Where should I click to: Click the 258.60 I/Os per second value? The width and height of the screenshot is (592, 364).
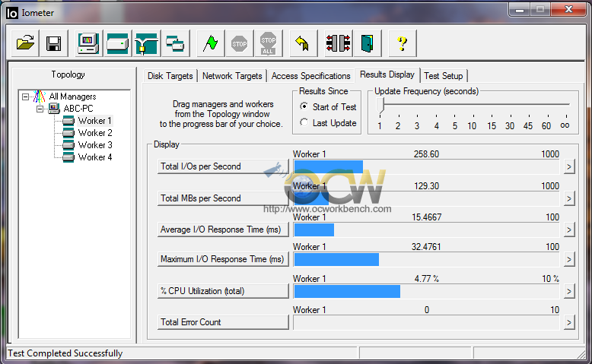426,154
